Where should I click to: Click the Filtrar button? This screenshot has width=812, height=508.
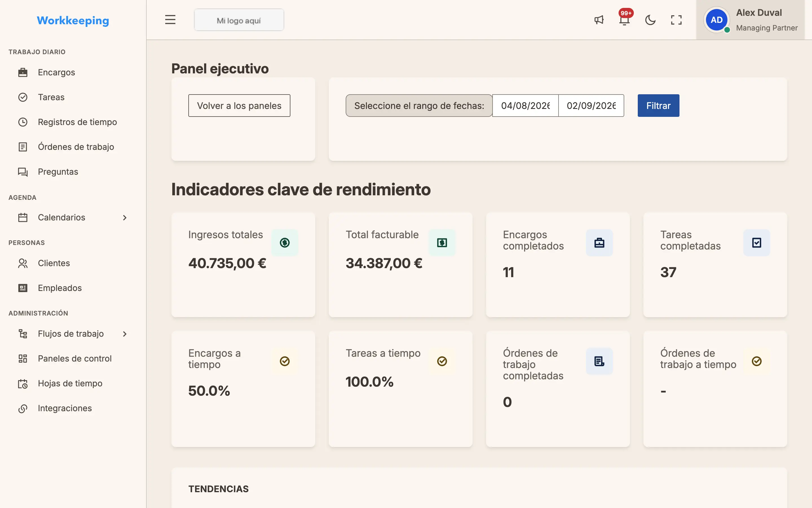pos(658,106)
